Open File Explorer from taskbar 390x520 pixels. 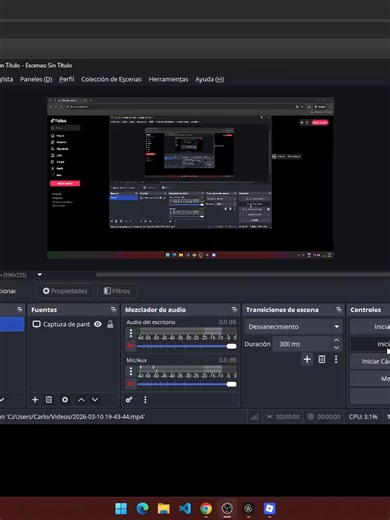164,508
